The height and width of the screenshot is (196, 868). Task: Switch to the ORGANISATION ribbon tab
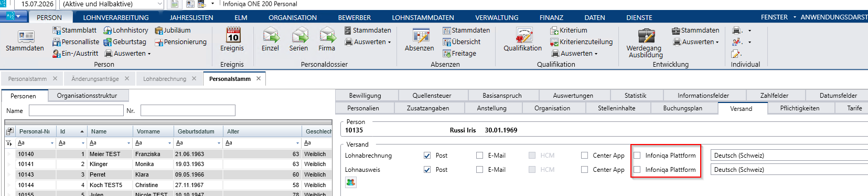pyautogui.click(x=293, y=17)
